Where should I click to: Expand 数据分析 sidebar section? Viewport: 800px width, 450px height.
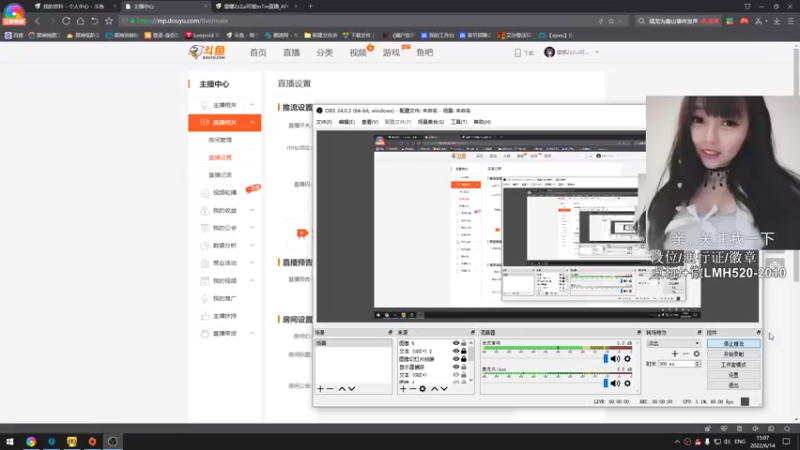click(252, 245)
